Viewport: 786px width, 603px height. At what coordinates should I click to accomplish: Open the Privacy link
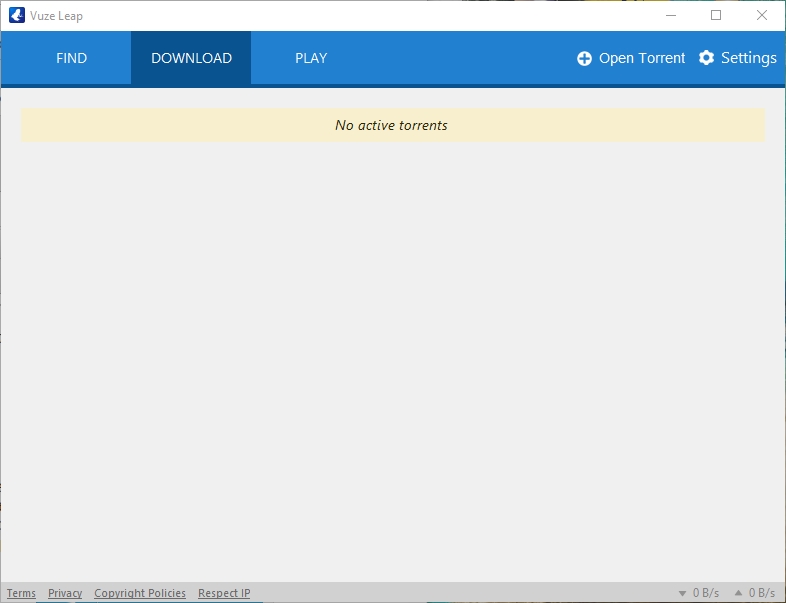click(x=65, y=593)
